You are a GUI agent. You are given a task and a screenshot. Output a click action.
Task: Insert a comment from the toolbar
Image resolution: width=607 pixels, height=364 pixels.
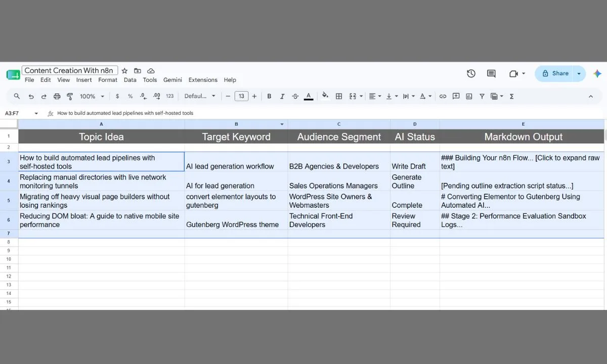pos(456,96)
